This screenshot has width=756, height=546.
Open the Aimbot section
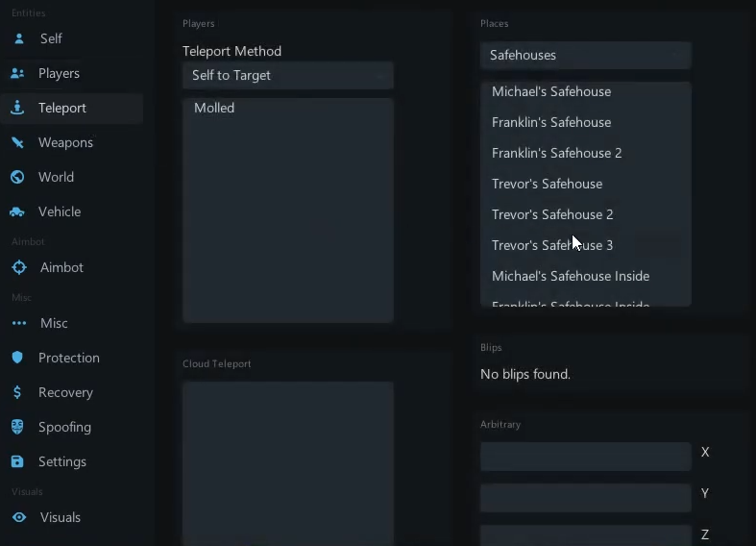pos(61,267)
